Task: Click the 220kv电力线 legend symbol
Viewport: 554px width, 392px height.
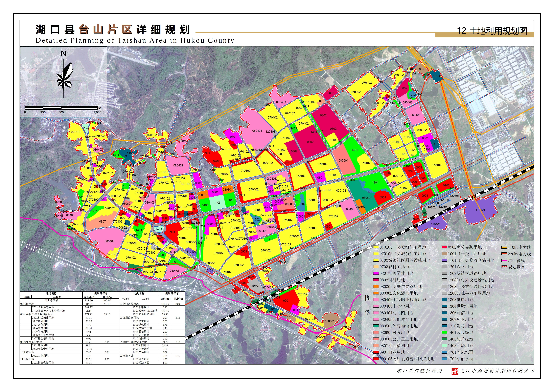Action: tap(504, 254)
